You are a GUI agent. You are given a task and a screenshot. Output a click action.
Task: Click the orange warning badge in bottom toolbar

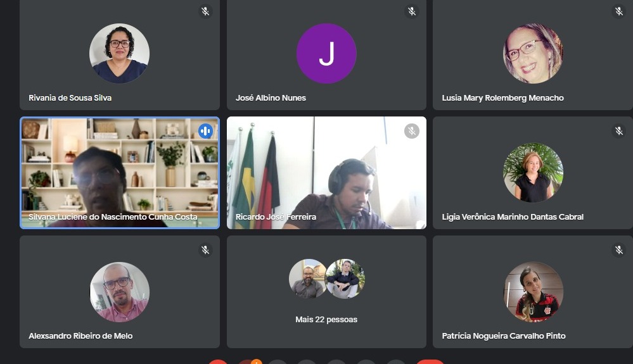[256, 362]
